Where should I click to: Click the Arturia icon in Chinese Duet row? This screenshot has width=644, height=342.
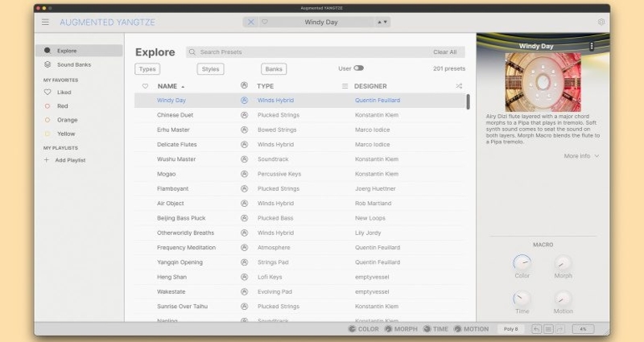[245, 115]
